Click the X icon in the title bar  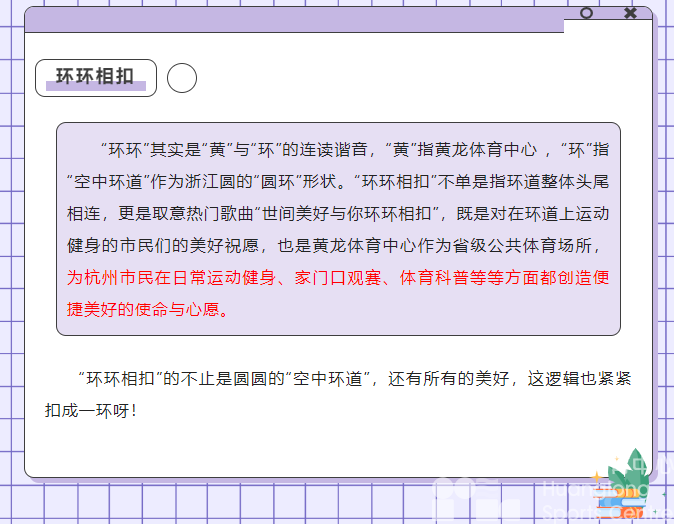point(630,13)
